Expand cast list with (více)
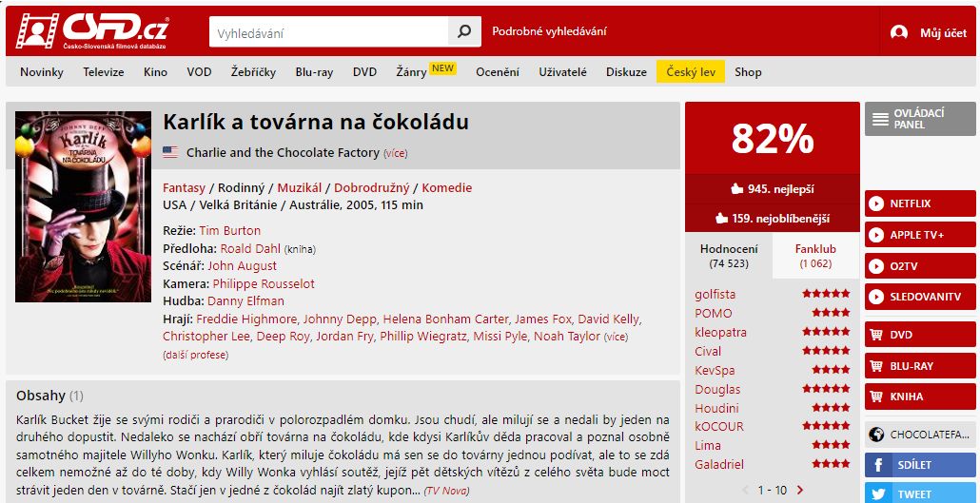The image size is (980, 503). point(616,337)
